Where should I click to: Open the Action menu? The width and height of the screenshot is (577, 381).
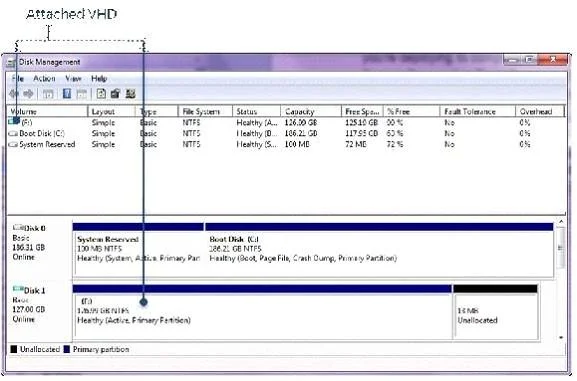click(x=44, y=78)
